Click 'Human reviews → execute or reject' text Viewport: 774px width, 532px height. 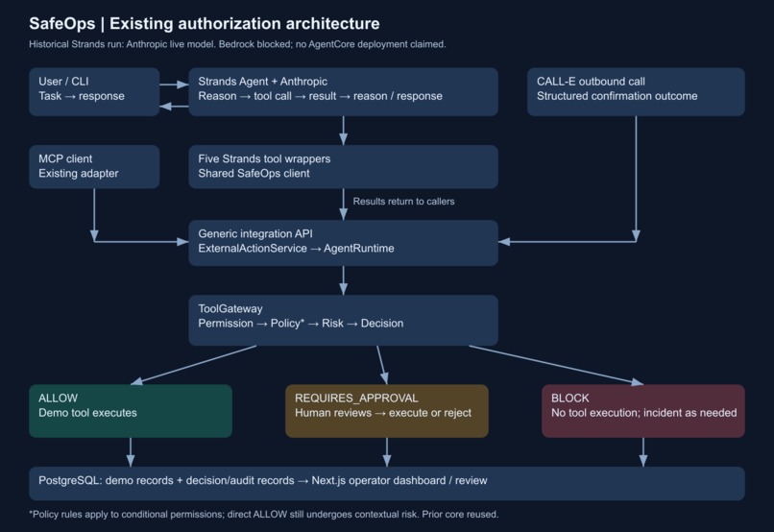(383, 413)
